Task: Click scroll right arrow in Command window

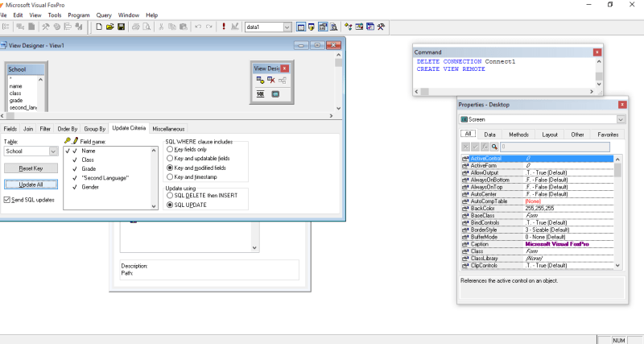Action: [592, 92]
